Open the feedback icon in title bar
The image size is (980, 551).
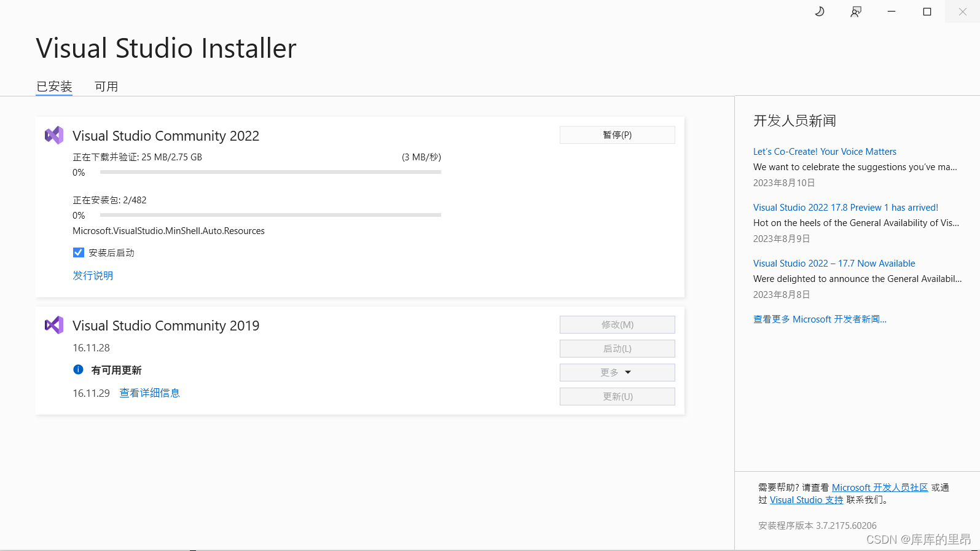[855, 12]
